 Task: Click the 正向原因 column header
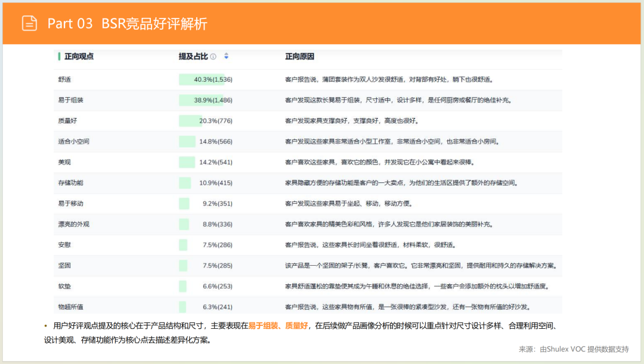click(300, 57)
